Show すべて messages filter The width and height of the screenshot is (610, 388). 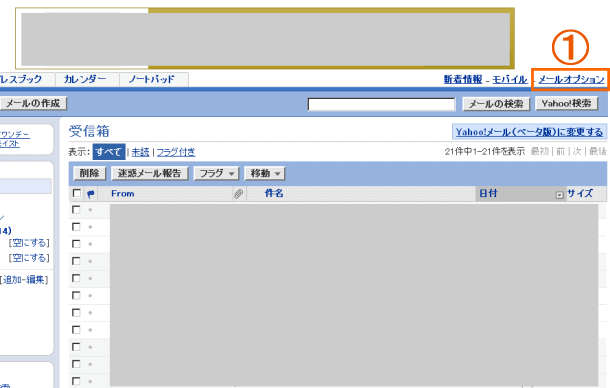point(109,152)
